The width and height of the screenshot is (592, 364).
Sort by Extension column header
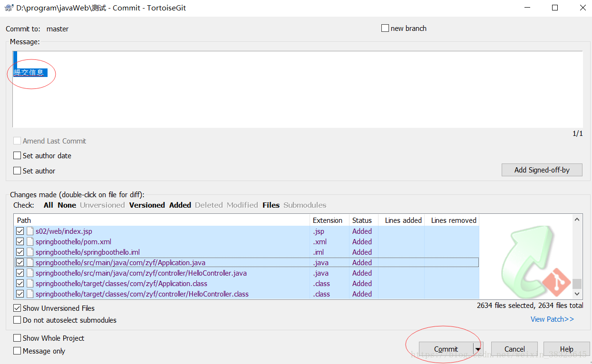pos(329,220)
